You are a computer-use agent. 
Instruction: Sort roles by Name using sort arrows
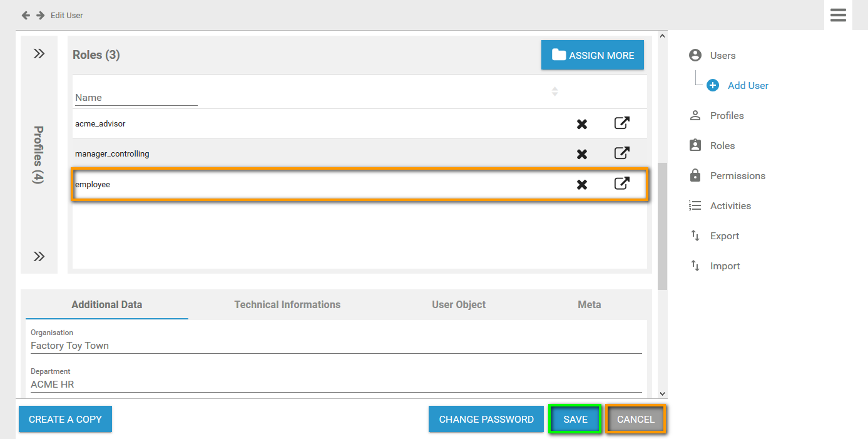554,91
